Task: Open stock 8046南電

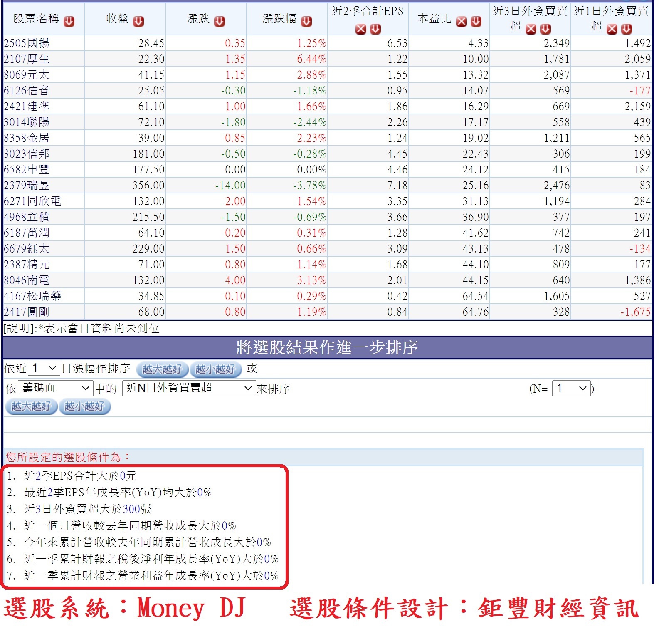Action: tap(27, 280)
